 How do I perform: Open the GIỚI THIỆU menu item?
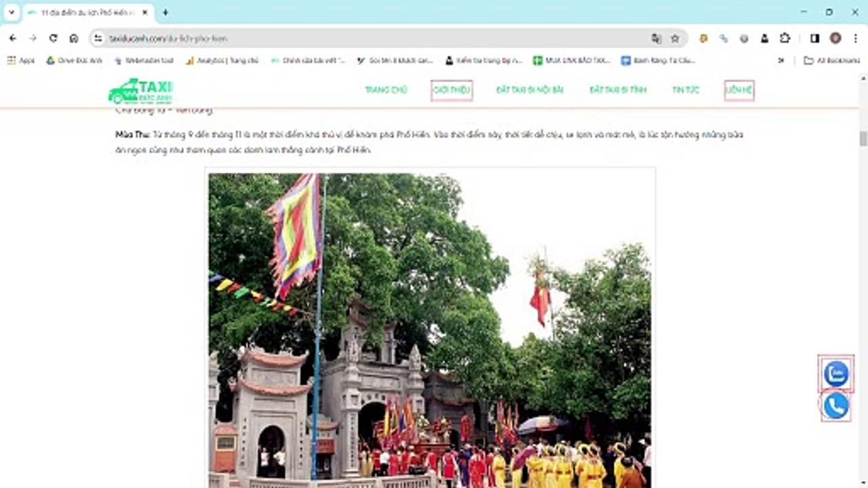[x=452, y=90]
